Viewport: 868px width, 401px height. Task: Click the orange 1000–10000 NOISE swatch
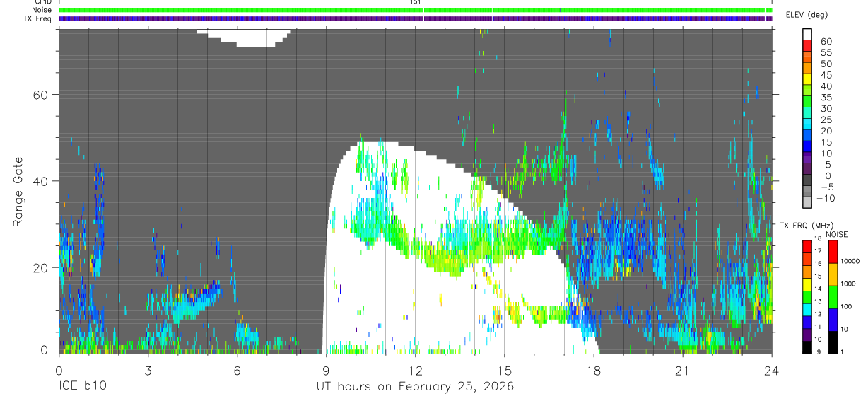833,274
